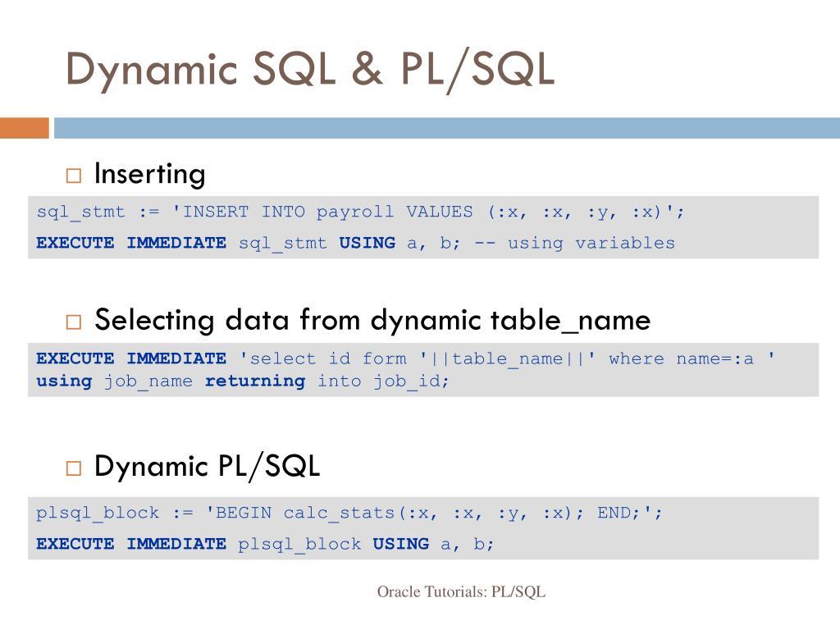This screenshot has width=840, height=630.
Task: Click the code line starting 'plsql_block :='
Action: [349, 514]
